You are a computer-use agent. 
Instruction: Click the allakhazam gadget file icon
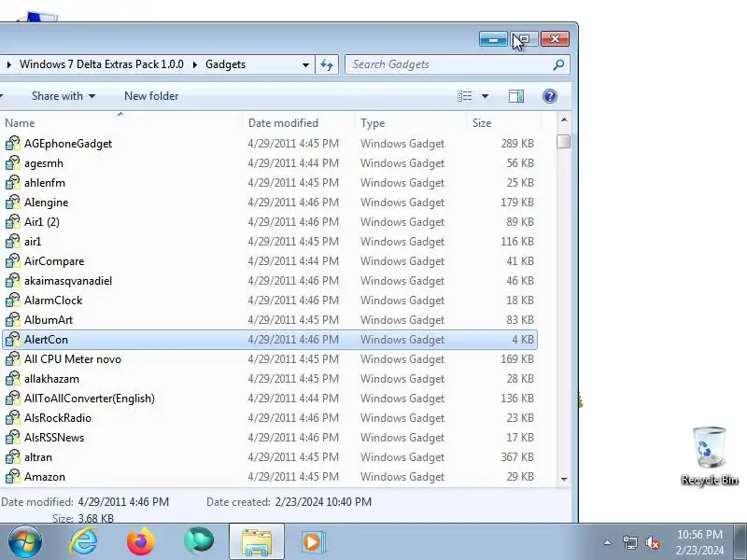click(13, 379)
